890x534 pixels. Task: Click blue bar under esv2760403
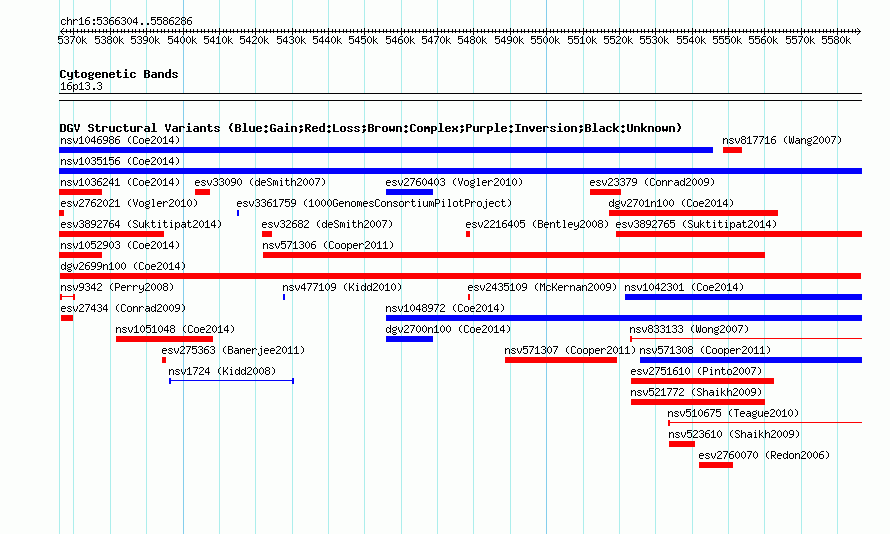[x=409, y=192]
